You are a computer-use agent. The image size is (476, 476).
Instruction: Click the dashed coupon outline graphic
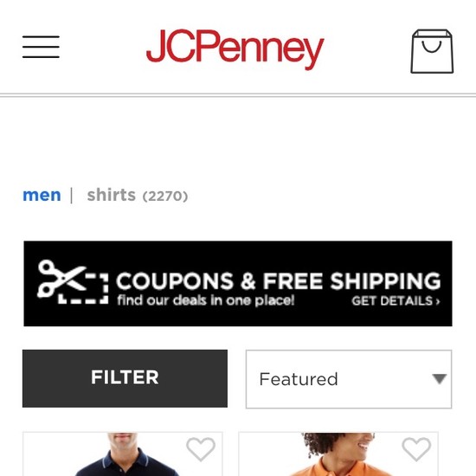(83, 288)
